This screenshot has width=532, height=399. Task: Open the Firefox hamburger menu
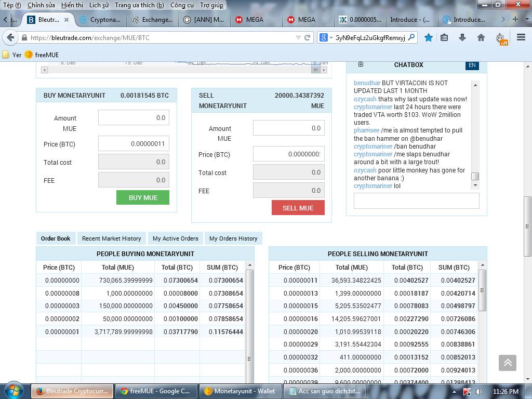tap(521, 37)
